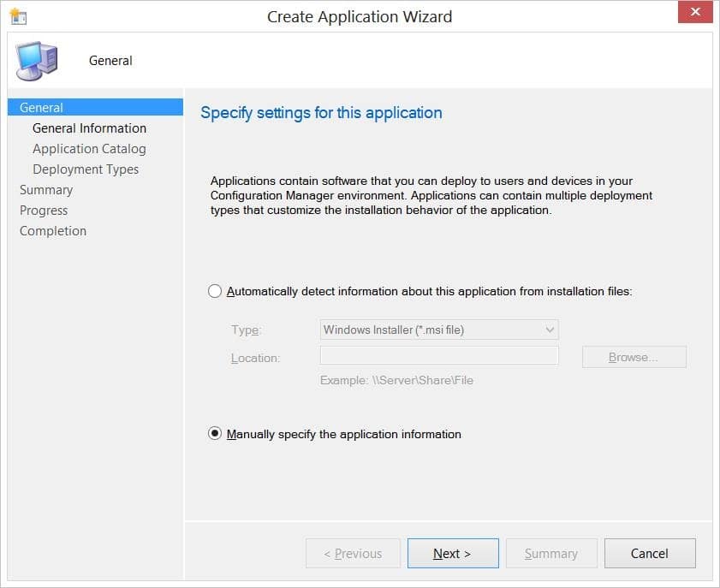Click the dropdown arrow next to Windows Installer
This screenshot has width=720, height=588.
(549, 330)
